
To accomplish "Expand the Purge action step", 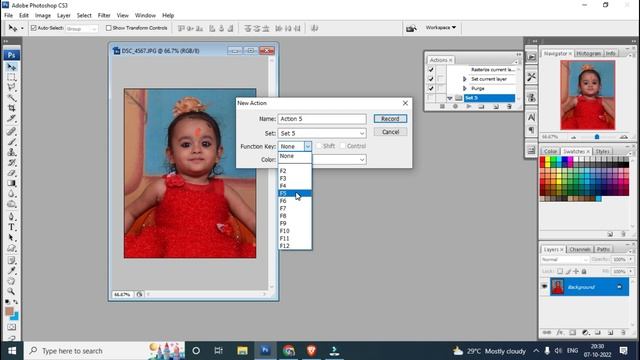I will pos(464,88).
